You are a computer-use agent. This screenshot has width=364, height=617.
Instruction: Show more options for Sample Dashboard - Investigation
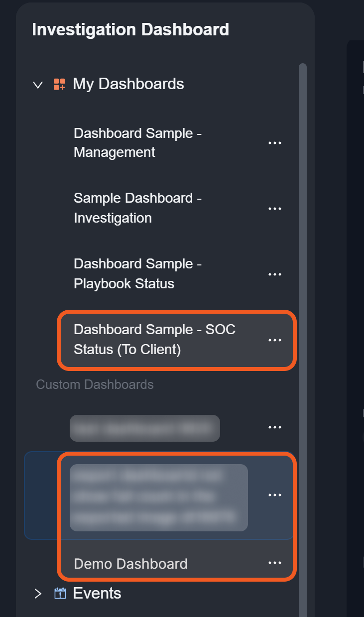click(275, 209)
